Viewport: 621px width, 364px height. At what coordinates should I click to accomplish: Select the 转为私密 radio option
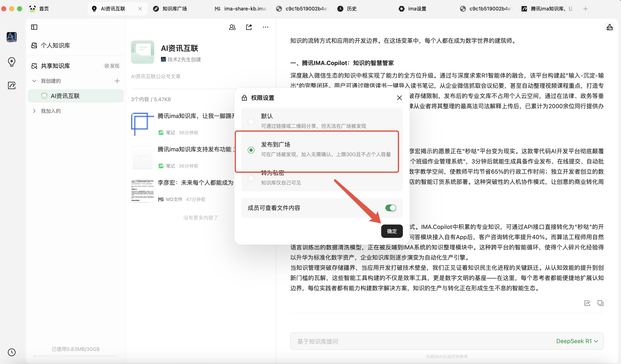tap(251, 178)
